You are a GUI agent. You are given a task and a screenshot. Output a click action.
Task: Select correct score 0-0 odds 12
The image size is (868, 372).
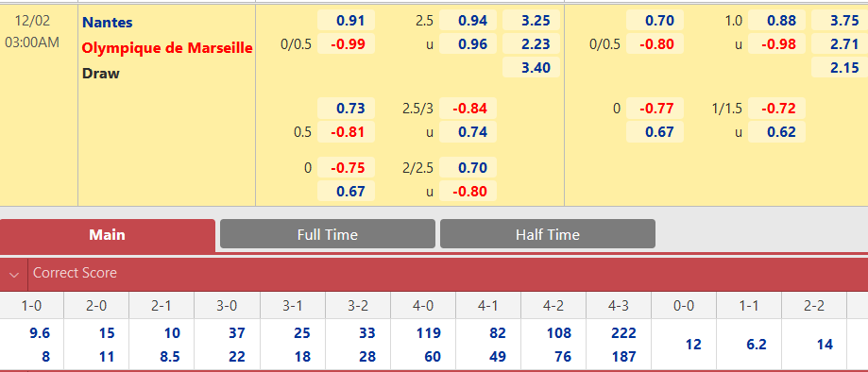click(693, 345)
